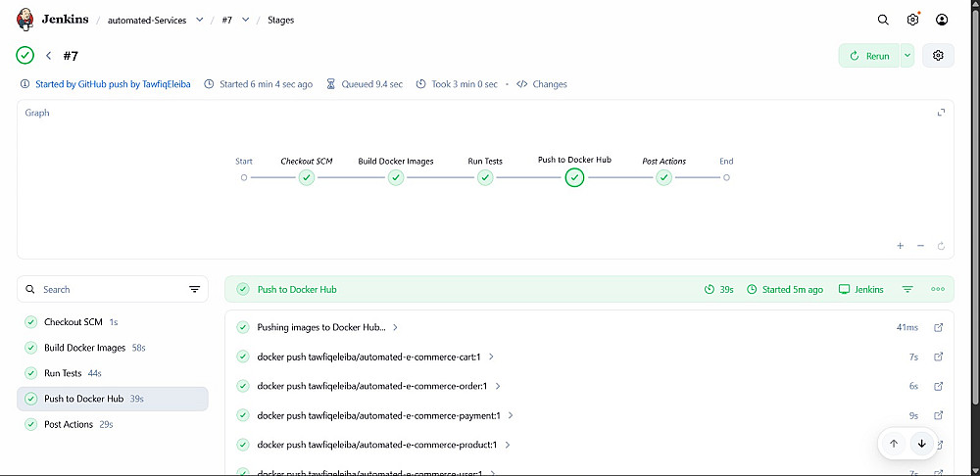Open the Pushing images step log in new tab
980x476 pixels.
938,327
